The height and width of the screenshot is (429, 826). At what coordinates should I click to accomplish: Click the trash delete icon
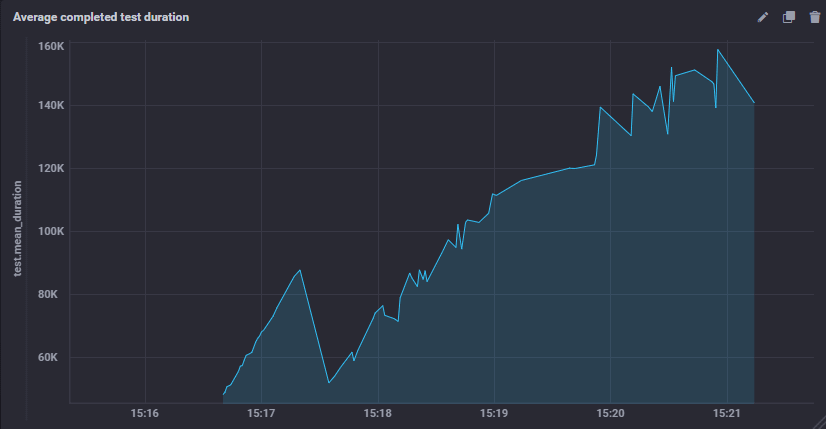coord(814,17)
